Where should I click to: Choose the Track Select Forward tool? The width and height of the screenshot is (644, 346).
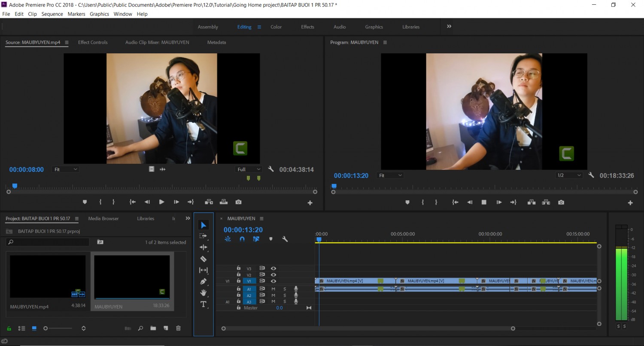pyautogui.click(x=204, y=236)
